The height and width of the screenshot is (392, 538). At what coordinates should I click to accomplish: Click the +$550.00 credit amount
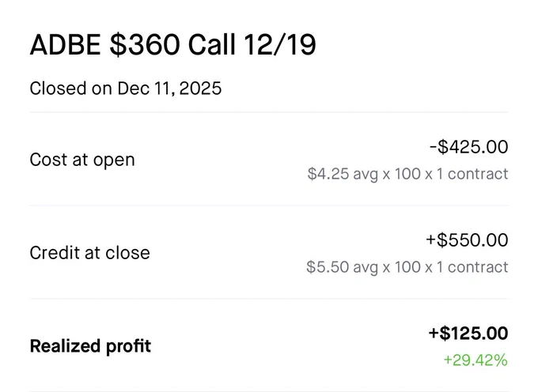467,239
